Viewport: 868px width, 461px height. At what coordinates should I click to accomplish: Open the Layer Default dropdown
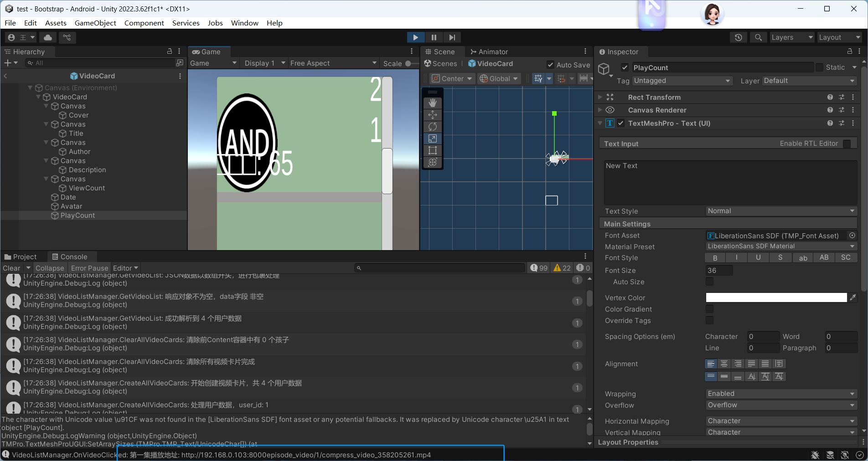[810, 81]
